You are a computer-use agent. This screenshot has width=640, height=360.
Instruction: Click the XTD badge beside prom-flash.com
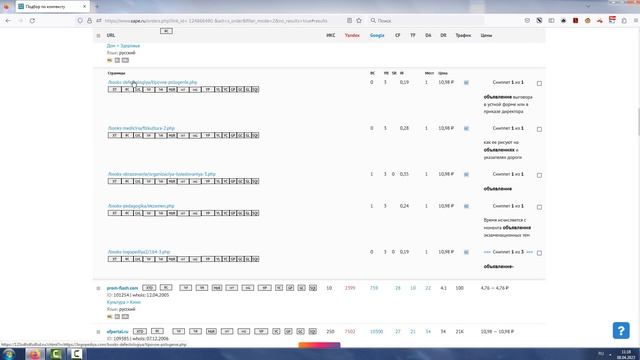pyautogui.click(x=149, y=288)
